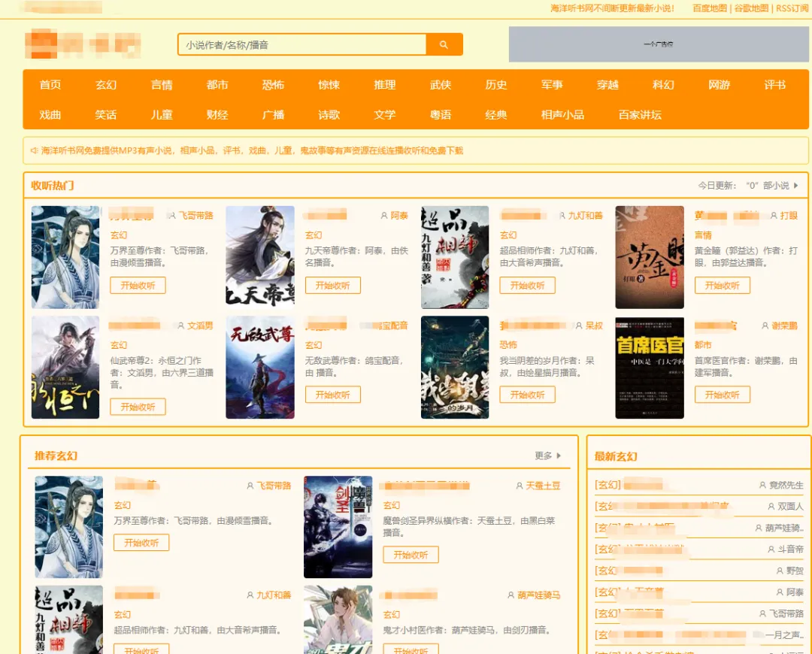Click 开始收听 for 首席医官
812x654 pixels.
coord(723,395)
